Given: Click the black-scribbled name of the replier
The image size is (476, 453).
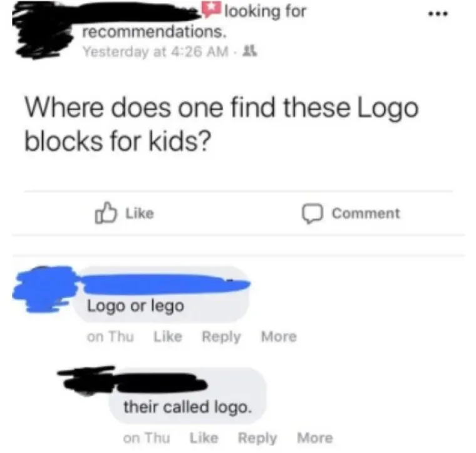Looking at the screenshot, I should pos(161,383).
